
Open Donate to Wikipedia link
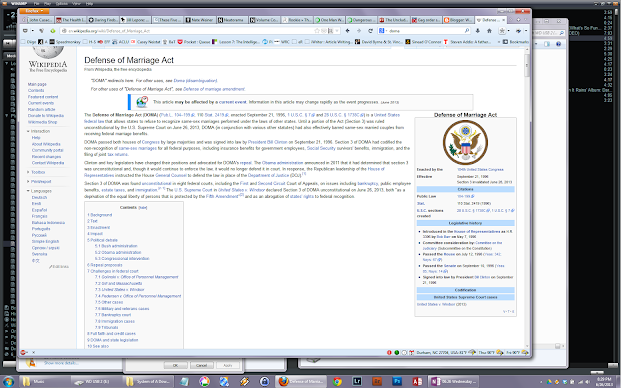(x=46, y=115)
